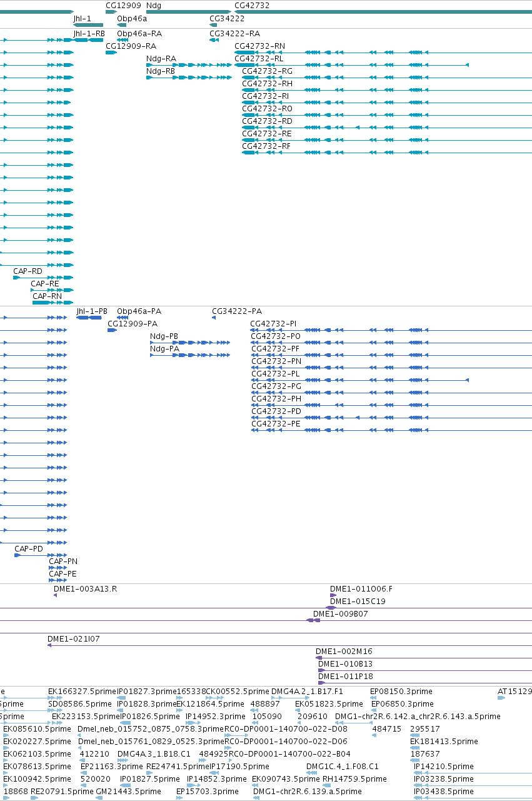Open the CG34222 gene label

click(x=227, y=19)
